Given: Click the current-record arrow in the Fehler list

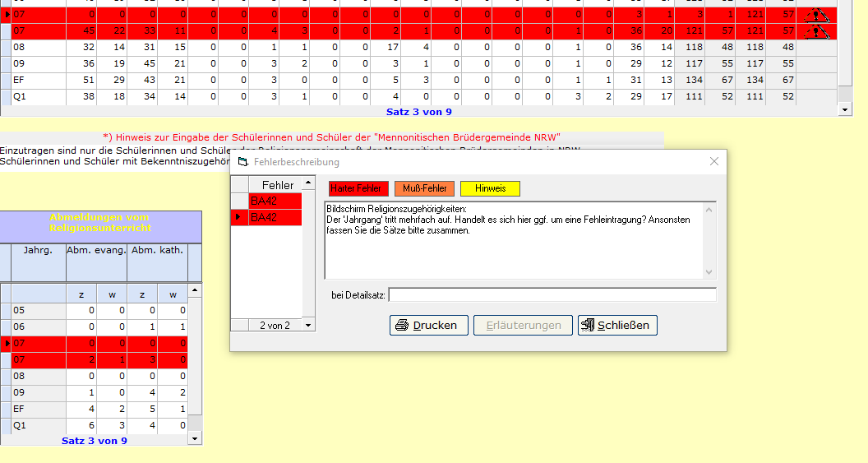Looking at the screenshot, I should tap(238, 217).
